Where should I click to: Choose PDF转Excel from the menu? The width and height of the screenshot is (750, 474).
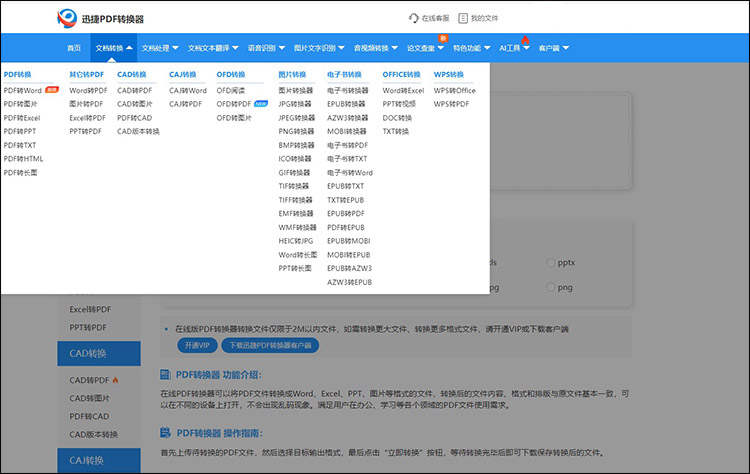(x=22, y=118)
